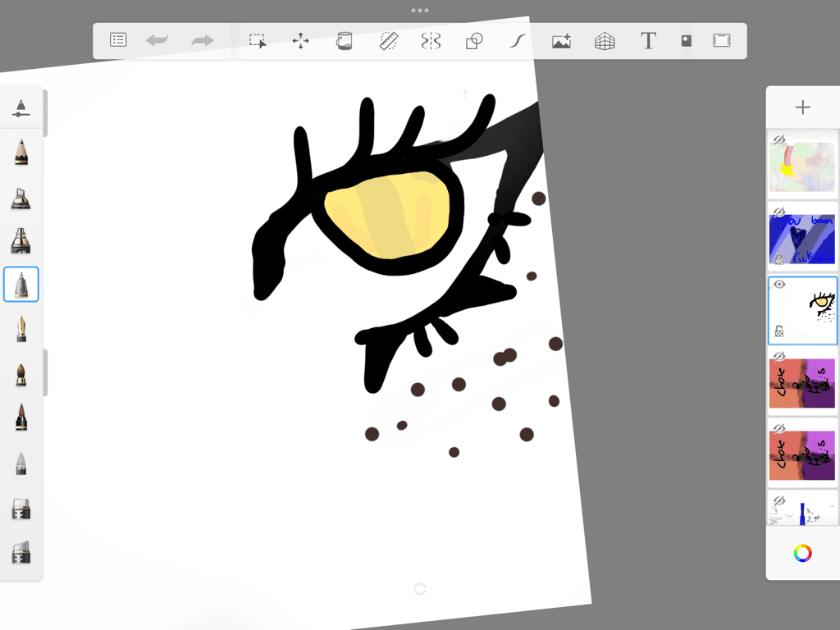Open the shapes draw style tool

tap(474, 41)
